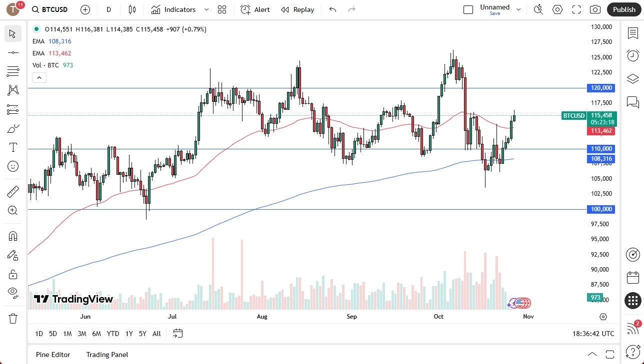Collapse the chart legend chevron
This screenshot has height=364, width=644.
pos(39,77)
